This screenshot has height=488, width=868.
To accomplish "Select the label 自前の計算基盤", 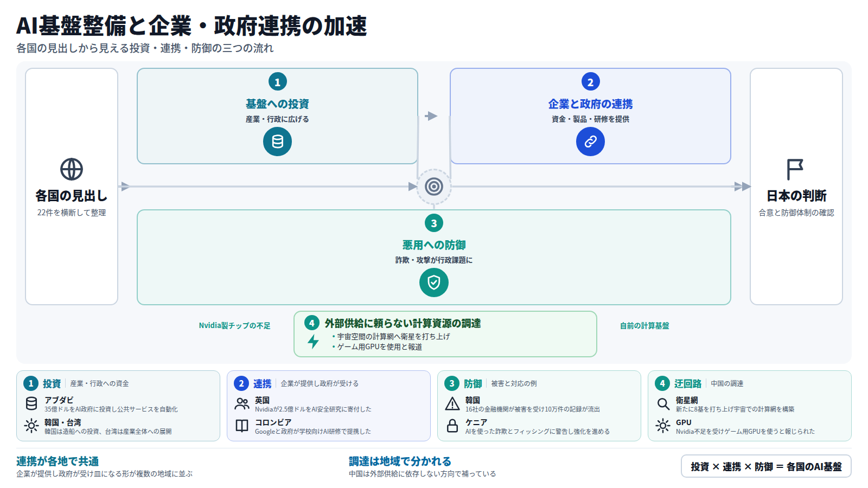I will pyautogui.click(x=644, y=325).
